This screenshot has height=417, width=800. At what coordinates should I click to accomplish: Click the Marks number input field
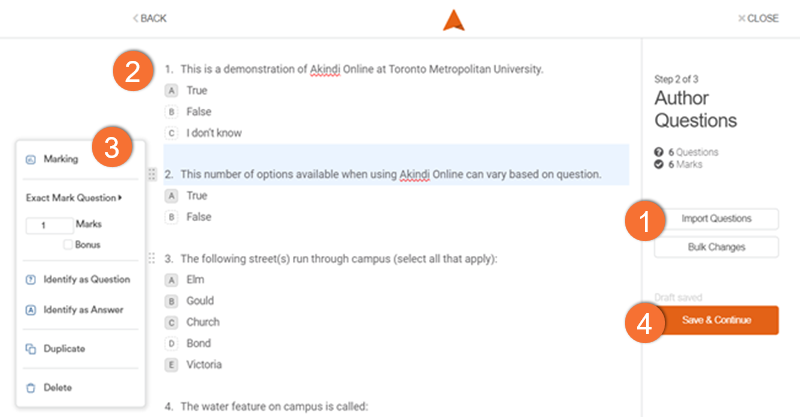click(49, 226)
